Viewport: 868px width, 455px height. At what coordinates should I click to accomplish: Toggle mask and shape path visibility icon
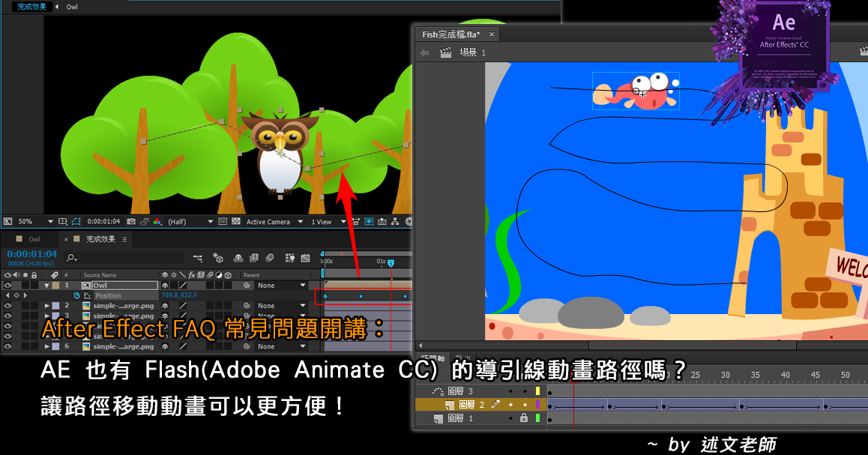click(x=76, y=221)
